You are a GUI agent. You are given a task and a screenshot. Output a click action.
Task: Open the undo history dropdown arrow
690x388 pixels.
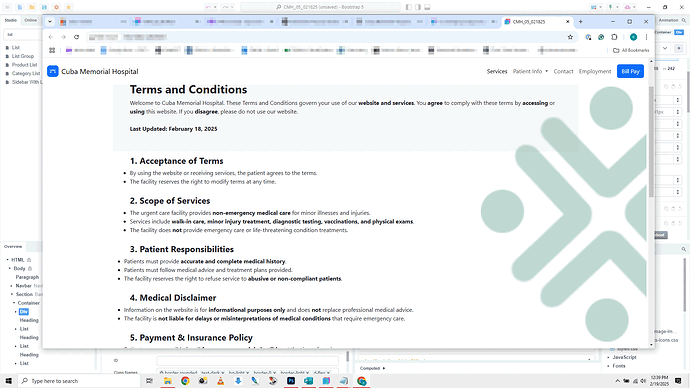coord(215,7)
